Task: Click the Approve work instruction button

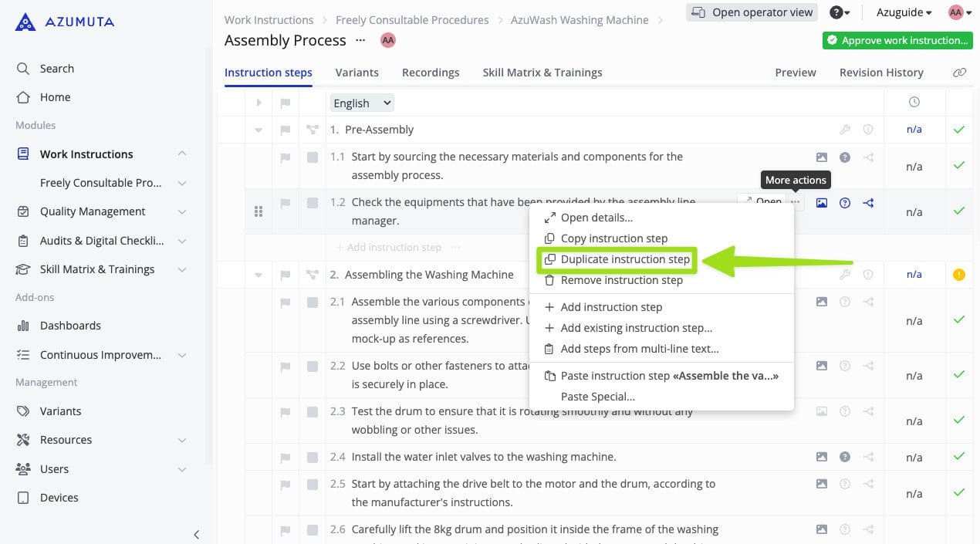Action: 897,40
